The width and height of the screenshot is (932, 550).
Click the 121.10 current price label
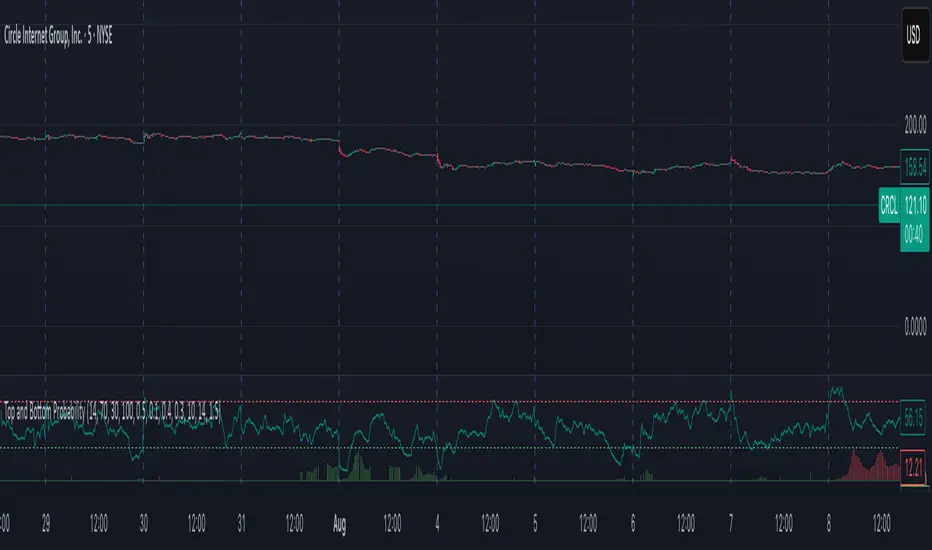(x=915, y=204)
